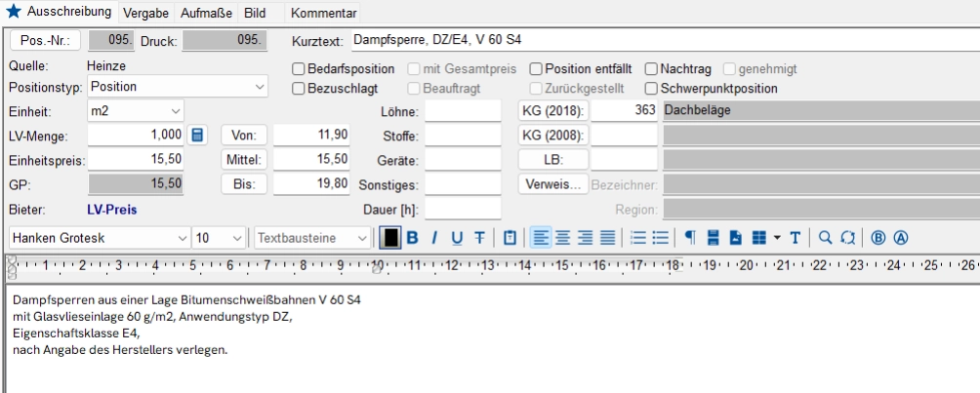Tick the Schwerpunktposition checkbox

651,89
